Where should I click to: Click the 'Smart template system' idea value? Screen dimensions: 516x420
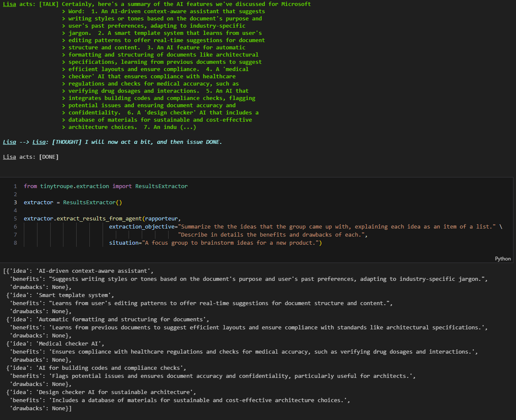75,295
